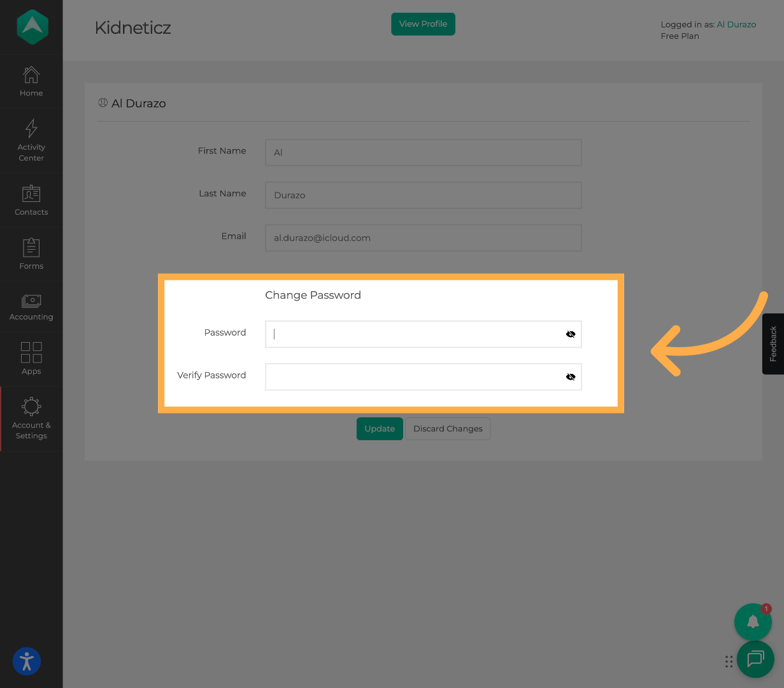Open the Apps section

click(31, 359)
